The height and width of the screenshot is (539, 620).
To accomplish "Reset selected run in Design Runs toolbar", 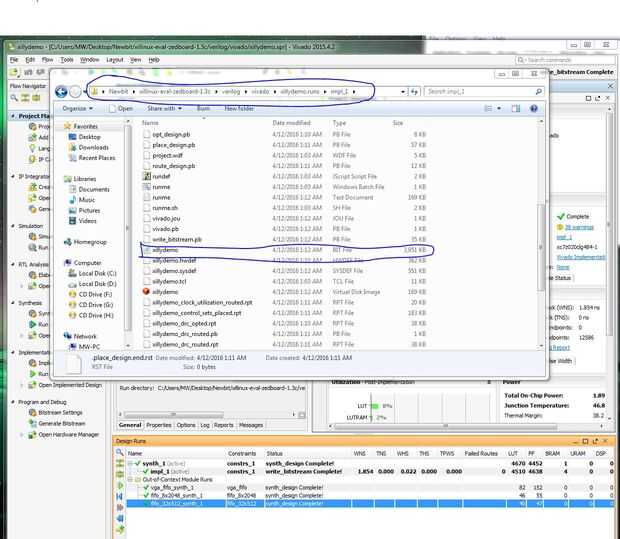I will pos(120,496).
